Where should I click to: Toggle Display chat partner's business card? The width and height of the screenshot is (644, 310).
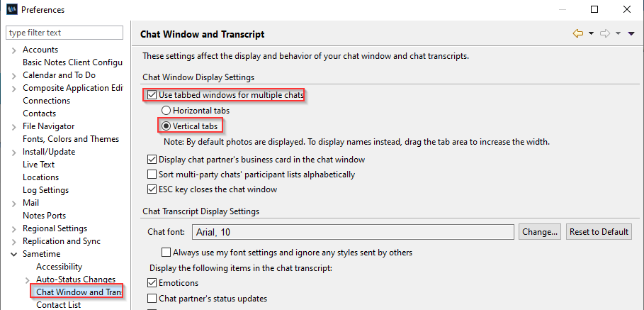[152, 159]
